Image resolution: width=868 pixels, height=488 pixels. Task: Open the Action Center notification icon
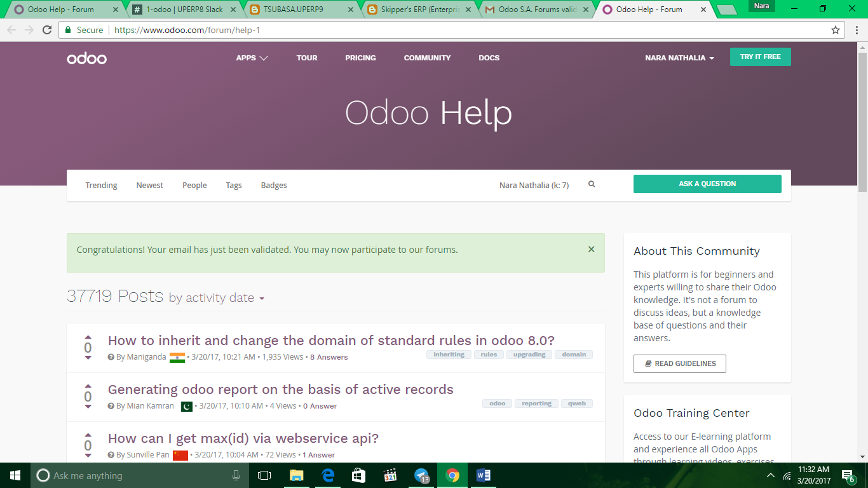(849, 475)
